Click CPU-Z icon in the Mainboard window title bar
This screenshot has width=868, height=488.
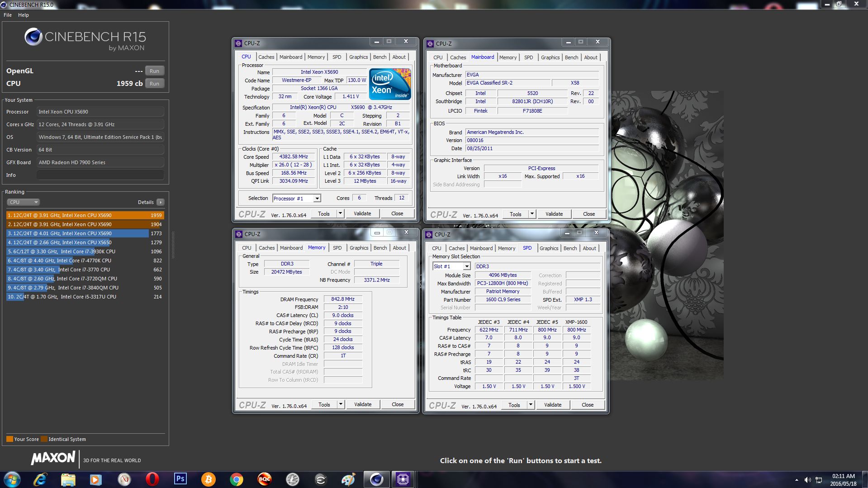[x=430, y=44]
